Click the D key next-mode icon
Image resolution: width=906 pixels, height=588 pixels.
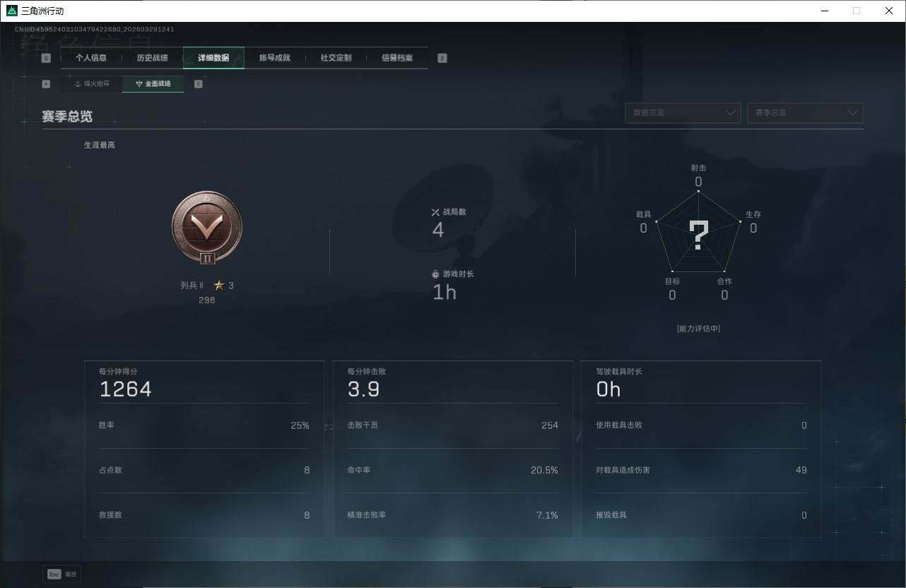coord(199,83)
